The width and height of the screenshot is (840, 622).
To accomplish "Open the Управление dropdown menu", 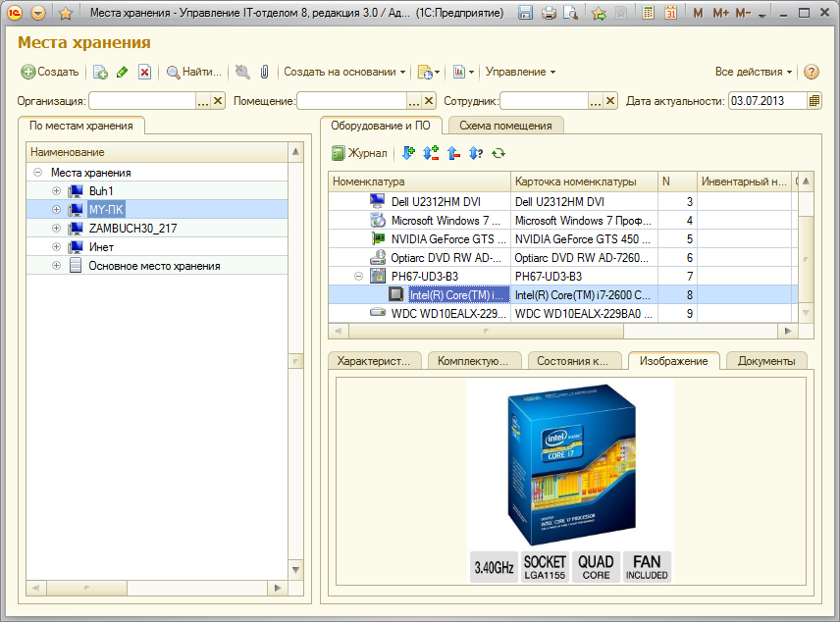I will [x=520, y=72].
